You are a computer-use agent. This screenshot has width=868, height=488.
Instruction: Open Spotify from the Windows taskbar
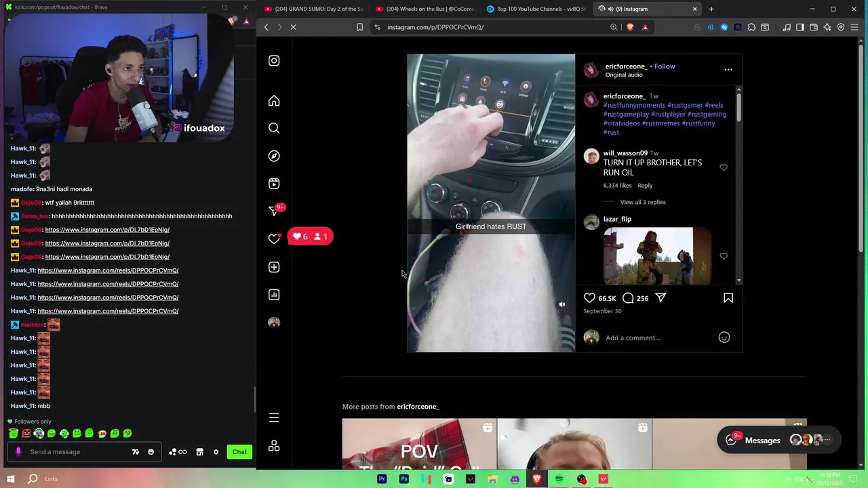[x=559, y=479]
